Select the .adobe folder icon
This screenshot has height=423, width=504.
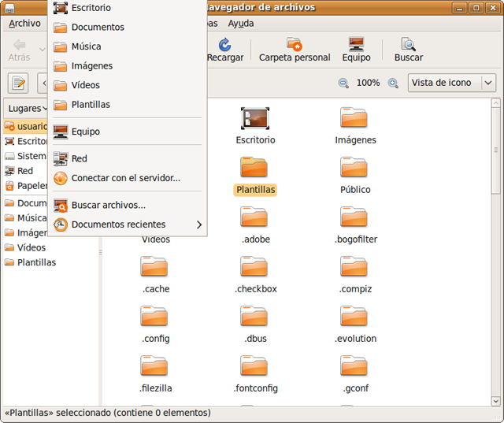(254, 217)
